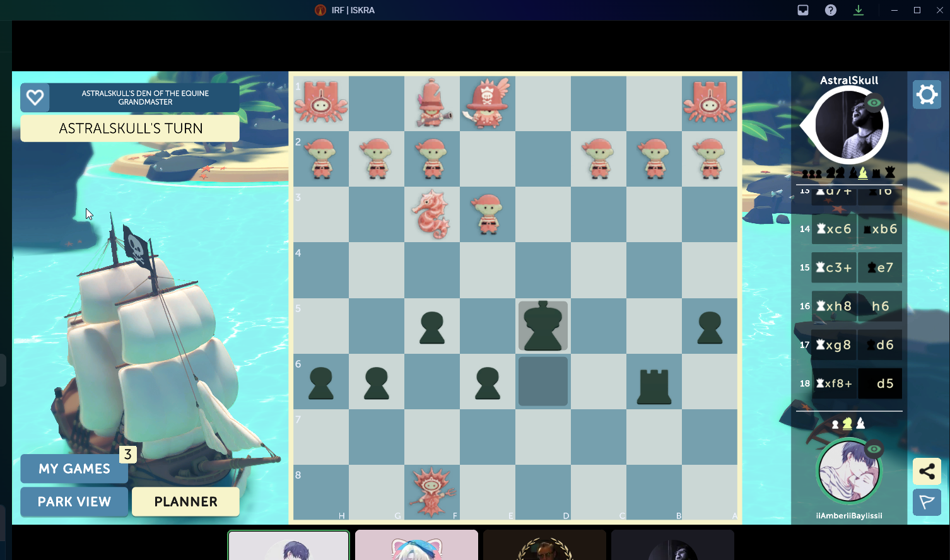Select the crab rook on H1
The image size is (950, 560).
click(321, 102)
